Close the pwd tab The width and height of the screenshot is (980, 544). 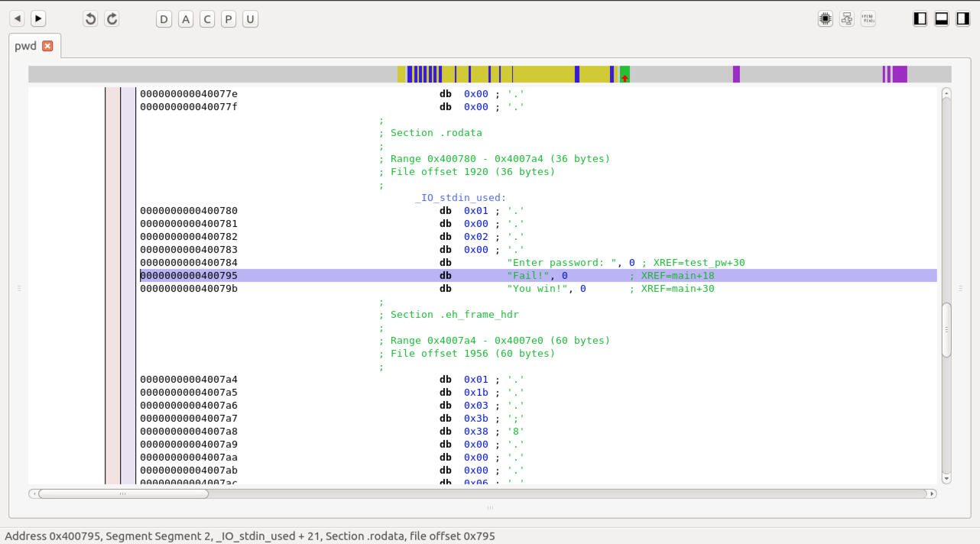(47, 46)
